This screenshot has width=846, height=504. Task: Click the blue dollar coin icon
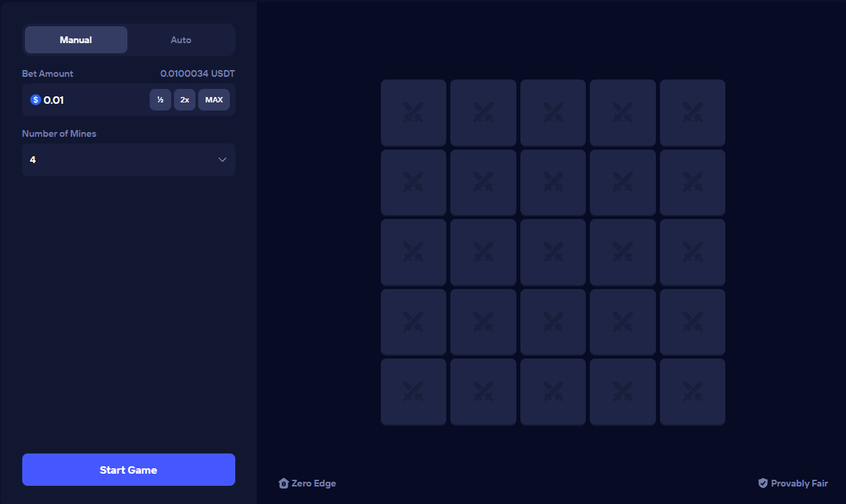[36, 100]
